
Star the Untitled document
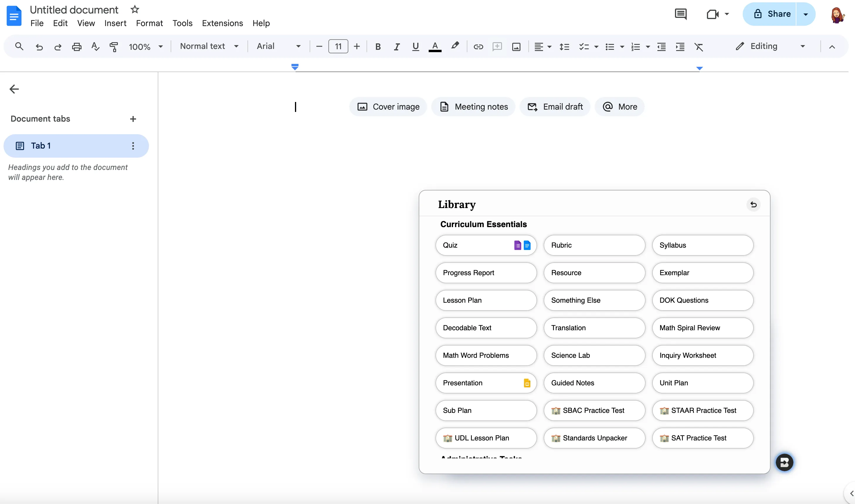(x=135, y=9)
